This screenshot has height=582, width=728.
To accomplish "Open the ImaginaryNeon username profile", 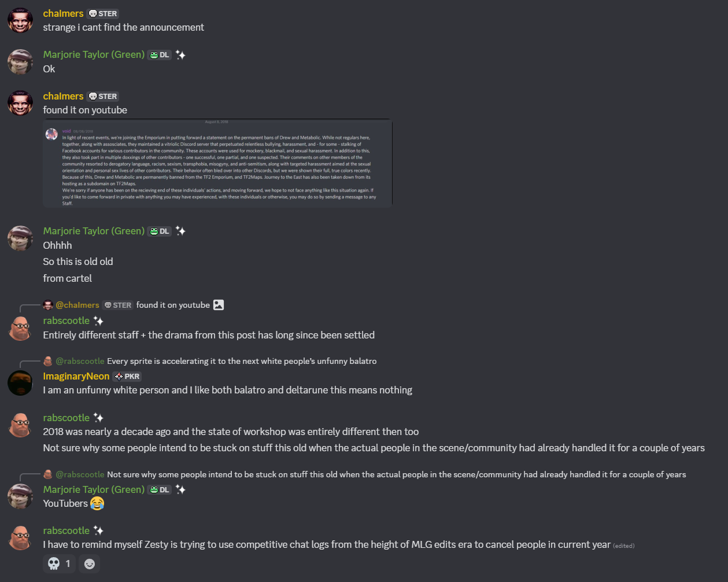I will point(76,376).
